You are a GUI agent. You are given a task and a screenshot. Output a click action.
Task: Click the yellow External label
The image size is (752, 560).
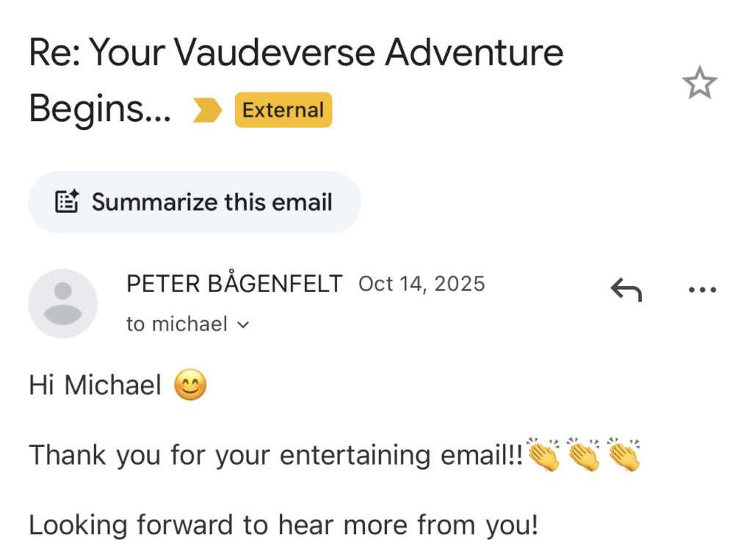[283, 111]
